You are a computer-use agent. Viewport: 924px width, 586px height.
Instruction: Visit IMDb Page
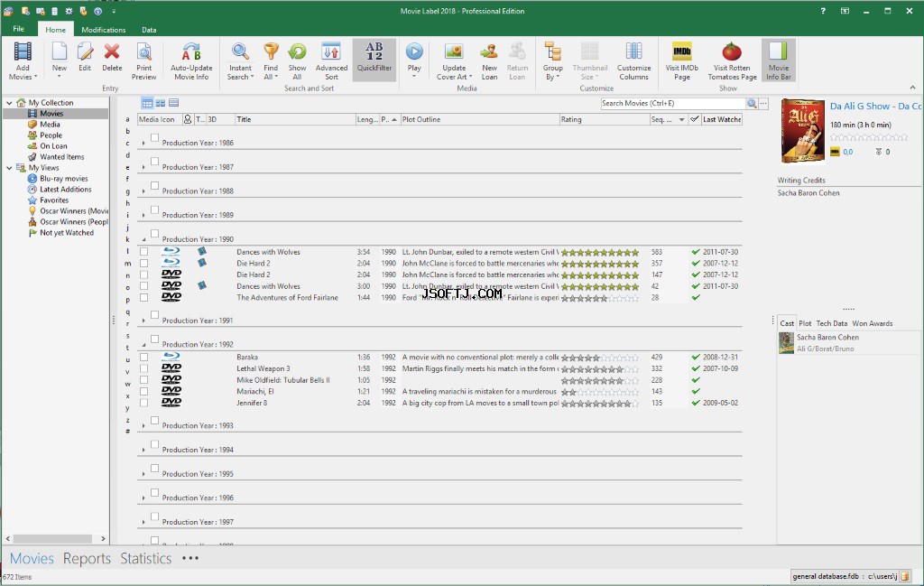682,60
